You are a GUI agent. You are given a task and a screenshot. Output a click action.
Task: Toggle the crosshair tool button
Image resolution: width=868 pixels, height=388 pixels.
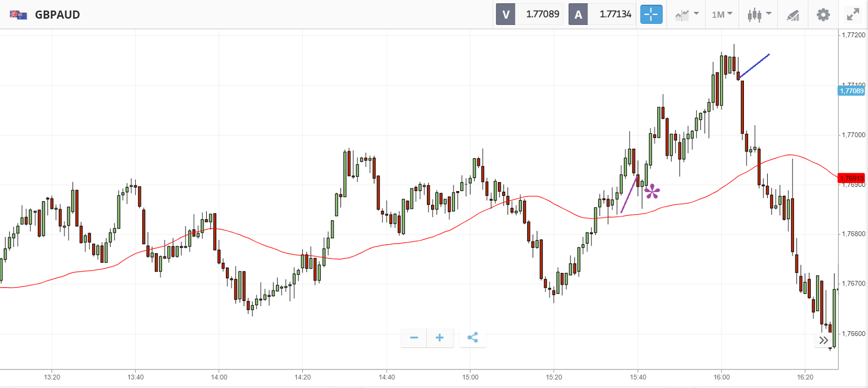point(651,14)
